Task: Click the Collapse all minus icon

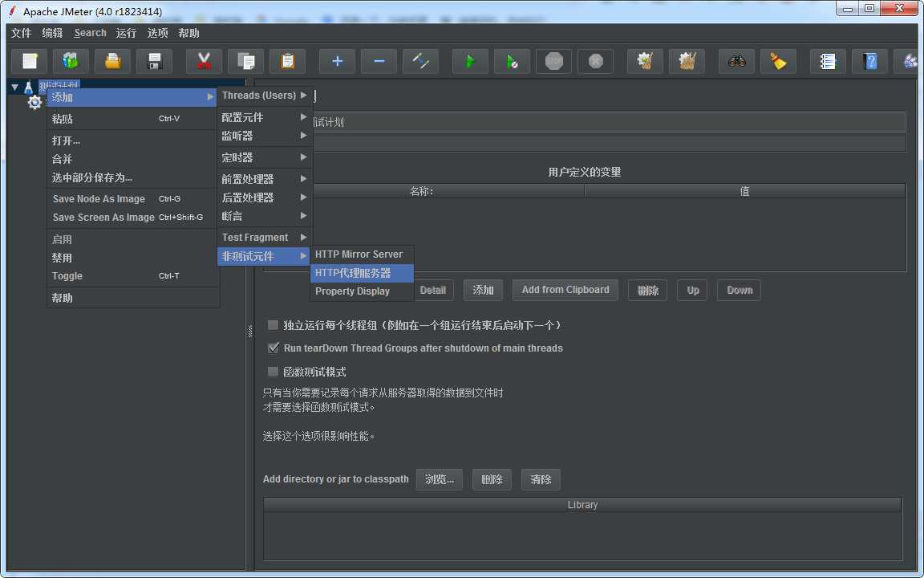Action: (x=379, y=61)
